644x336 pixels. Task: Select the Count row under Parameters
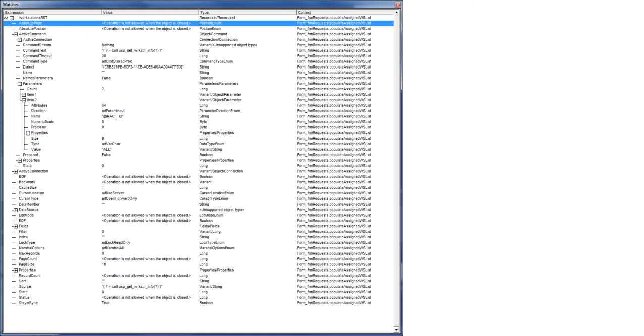click(198, 89)
